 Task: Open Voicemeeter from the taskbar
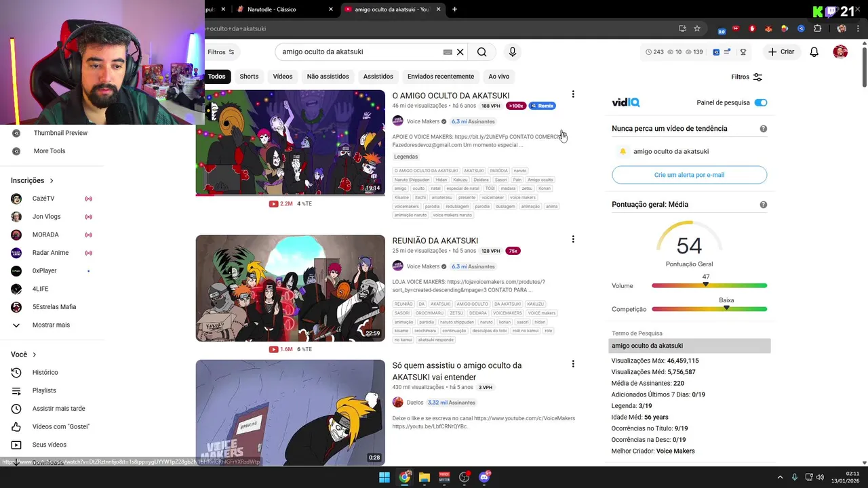click(x=444, y=477)
